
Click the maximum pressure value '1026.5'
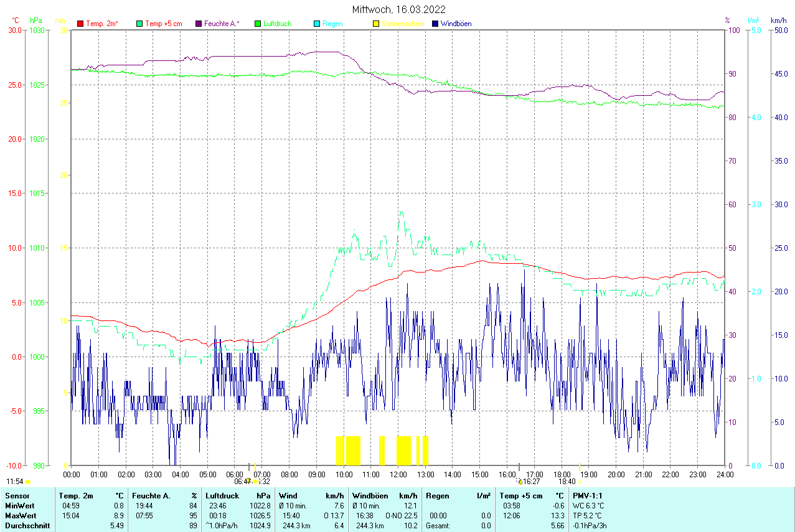[260, 516]
